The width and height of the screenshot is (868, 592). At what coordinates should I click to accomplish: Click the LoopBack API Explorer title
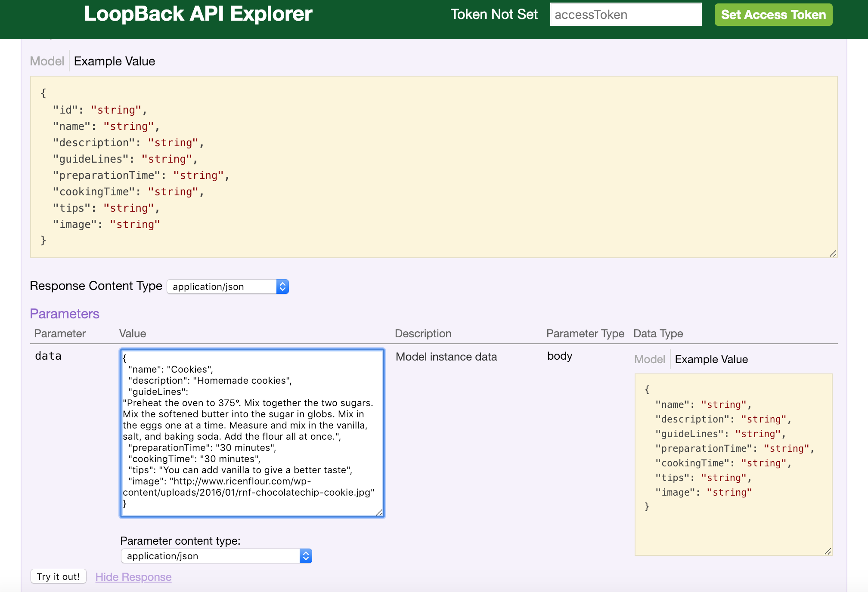coord(198,14)
